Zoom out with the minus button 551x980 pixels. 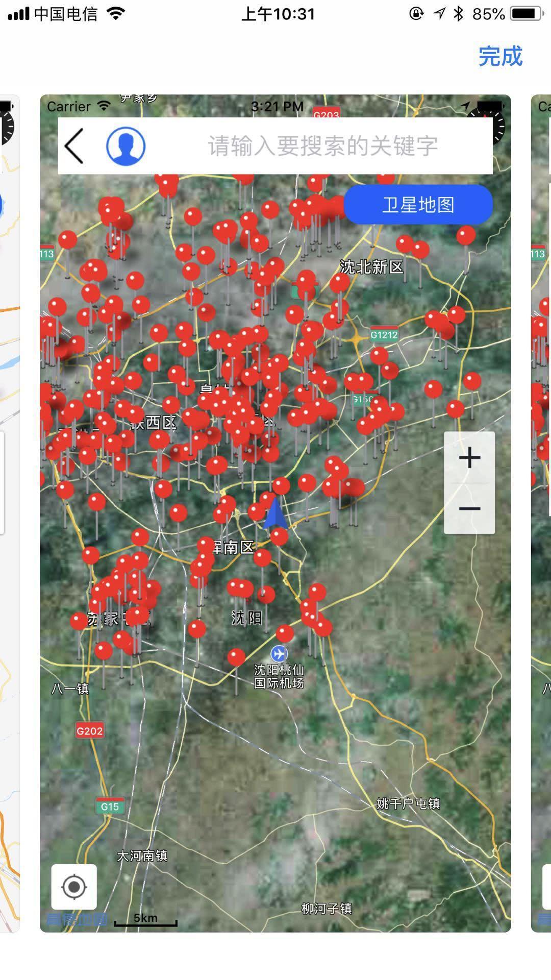[469, 508]
